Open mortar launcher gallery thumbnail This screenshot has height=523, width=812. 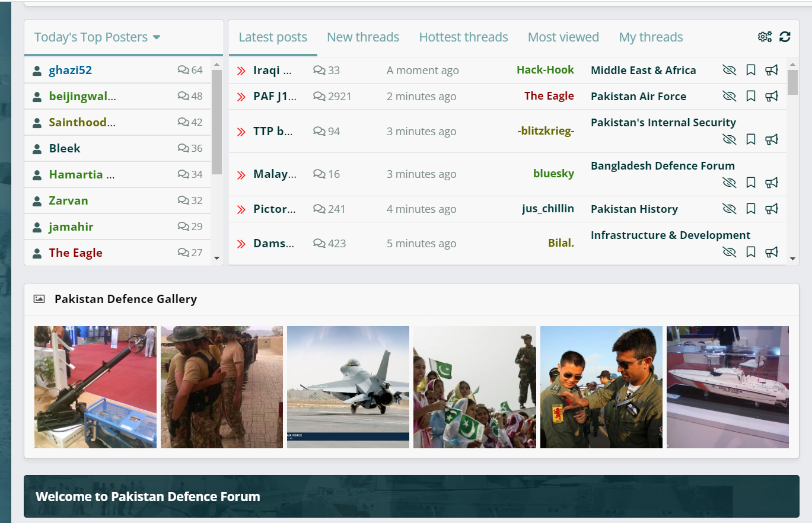pyautogui.click(x=95, y=387)
